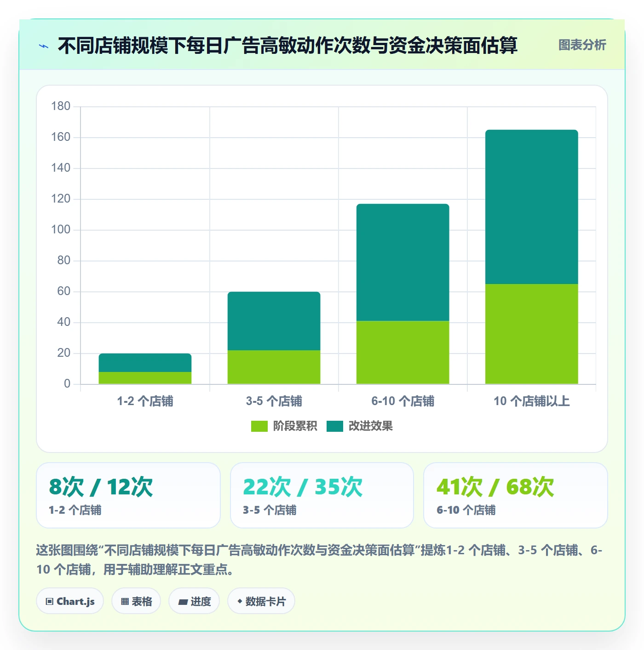Click the 1-2 个店铺 caption in the first stat card
The width and height of the screenshot is (644, 650).
point(75,510)
